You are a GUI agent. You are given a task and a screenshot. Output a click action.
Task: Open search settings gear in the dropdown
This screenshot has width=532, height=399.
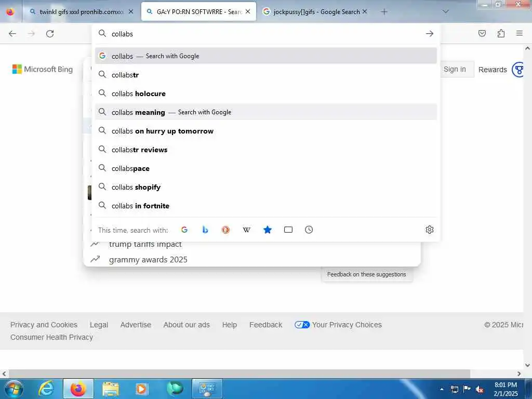pyautogui.click(x=430, y=230)
